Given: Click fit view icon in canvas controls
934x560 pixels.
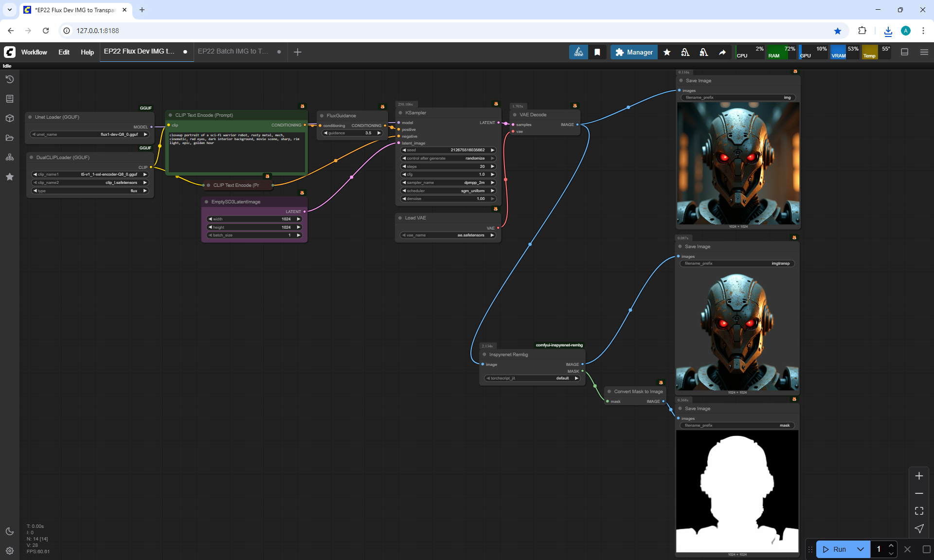Looking at the screenshot, I should 919,511.
